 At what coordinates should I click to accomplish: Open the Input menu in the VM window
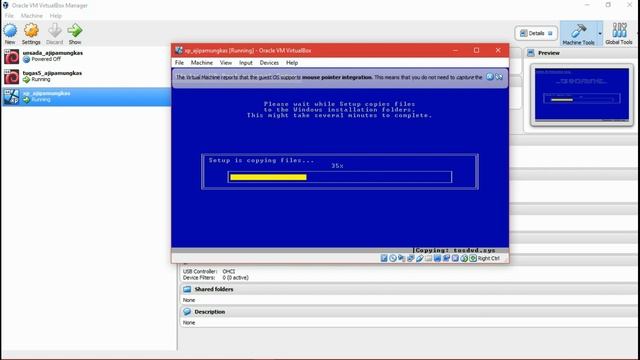246,63
